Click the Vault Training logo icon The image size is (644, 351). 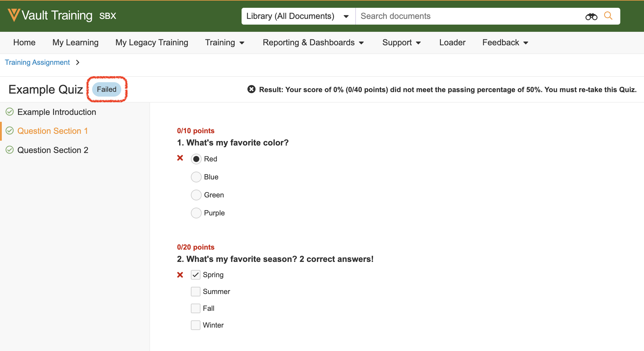(x=14, y=15)
